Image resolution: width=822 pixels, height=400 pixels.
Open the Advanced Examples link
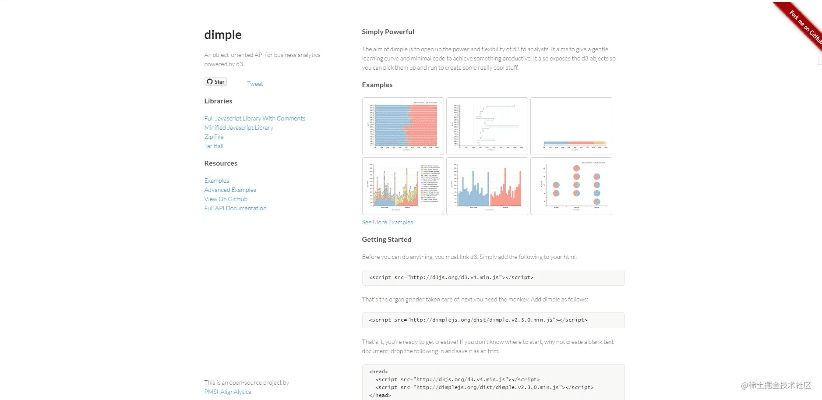(230, 190)
